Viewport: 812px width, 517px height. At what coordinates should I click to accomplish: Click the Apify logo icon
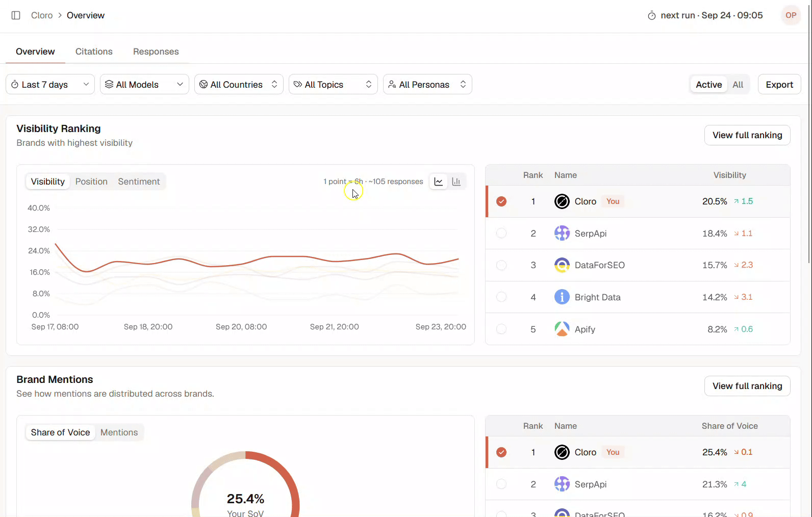[562, 329]
